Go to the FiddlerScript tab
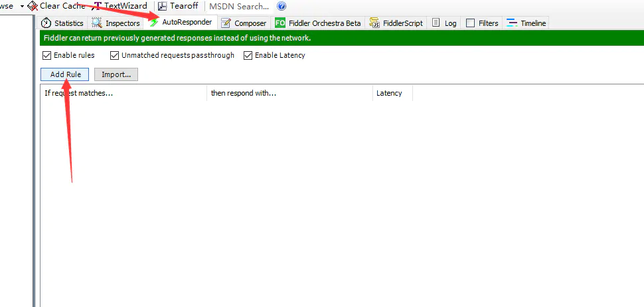Screen dimensions: 644x307 [396, 23]
